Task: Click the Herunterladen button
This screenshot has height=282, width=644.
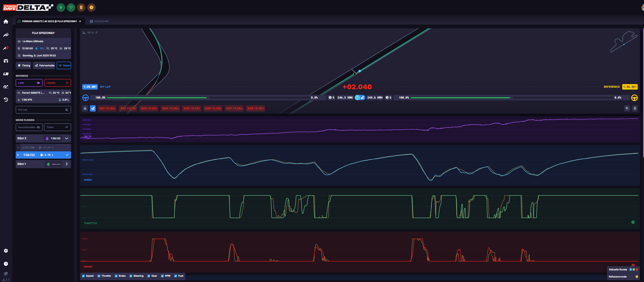Action: 29,127
